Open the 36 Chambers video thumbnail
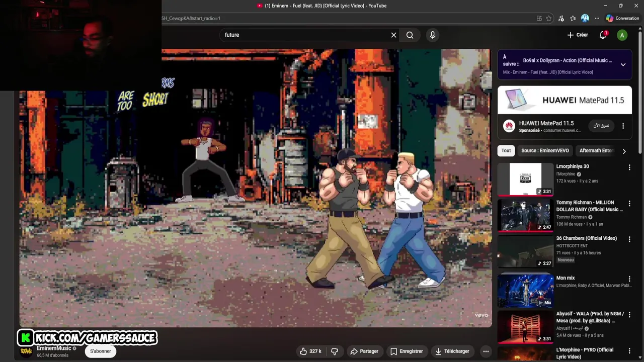 click(x=525, y=251)
